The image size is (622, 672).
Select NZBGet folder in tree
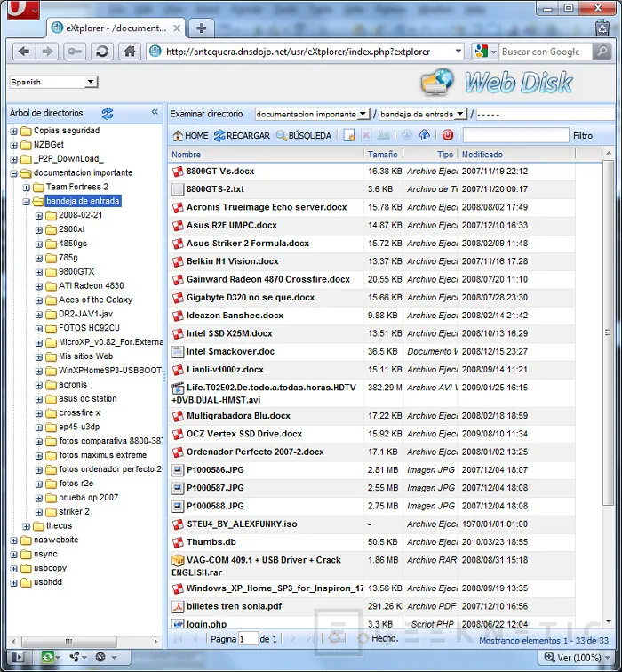pyautogui.click(x=48, y=144)
